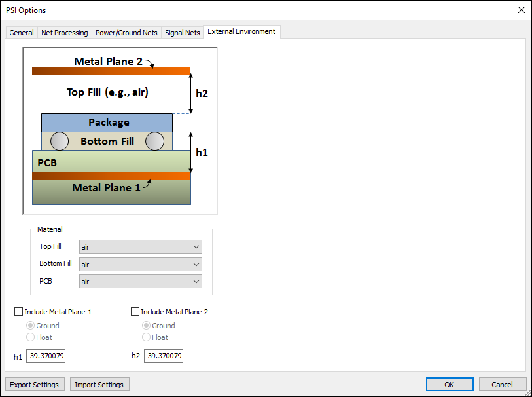Select Ground under Include Metal Plane 2
The height and width of the screenshot is (397, 532).
click(x=147, y=325)
